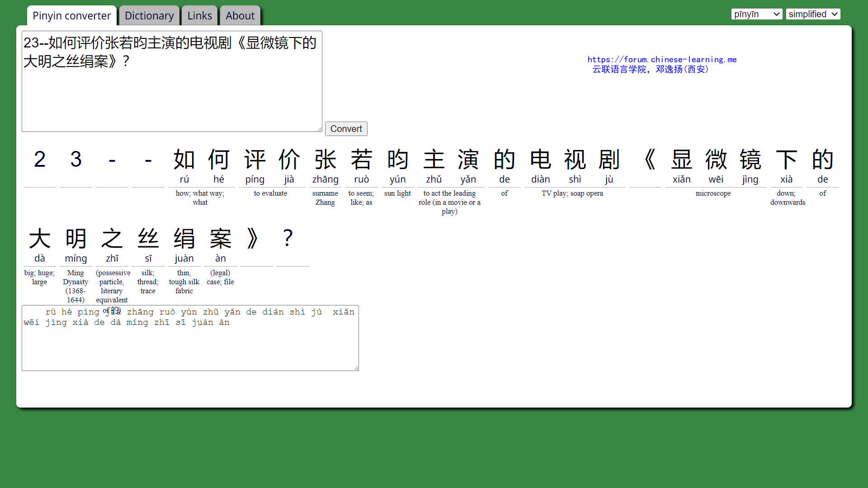
Task: Click the character 之 in results
Action: click(112, 239)
